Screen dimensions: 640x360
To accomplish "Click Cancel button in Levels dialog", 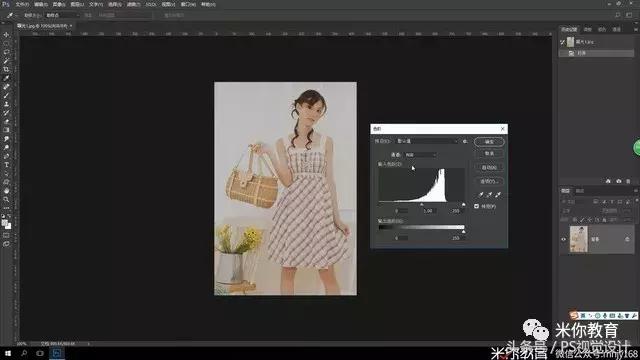I will click(489, 154).
